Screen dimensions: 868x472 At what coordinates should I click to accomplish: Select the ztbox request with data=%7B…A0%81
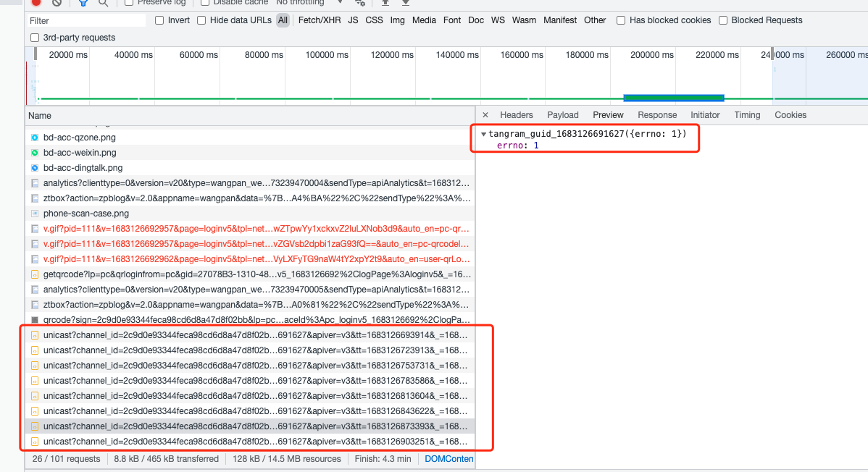[x=250, y=305]
